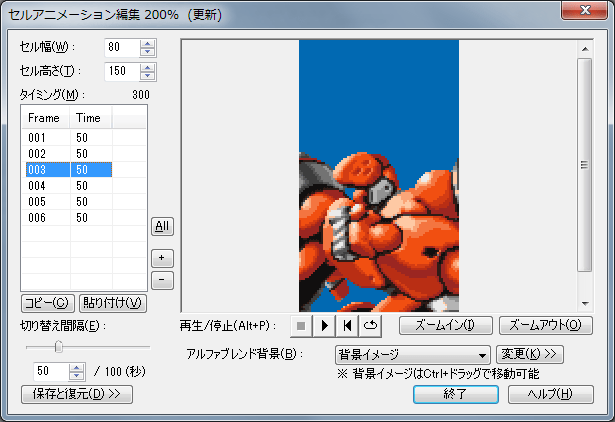Click the preview vertical scrollbar thumb
This screenshot has width=615, height=422.
(x=585, y=165)
